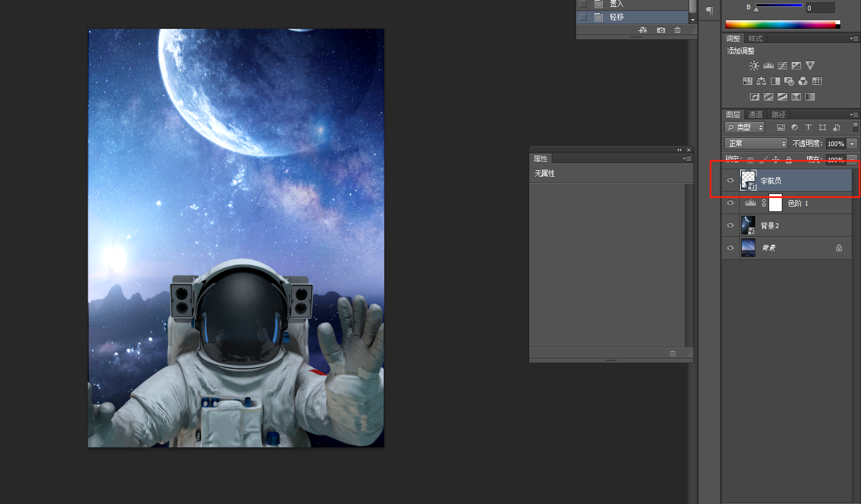Click the trash icon in Properties panel
Screen dimensions: 861x504
tap(673, 353)
